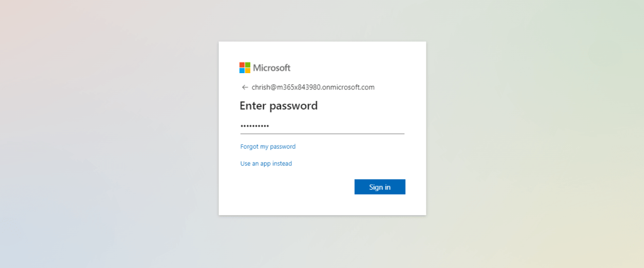Click the red square of the Microsoft logo
Screen dimensions: 644x268
coord(242,65)
